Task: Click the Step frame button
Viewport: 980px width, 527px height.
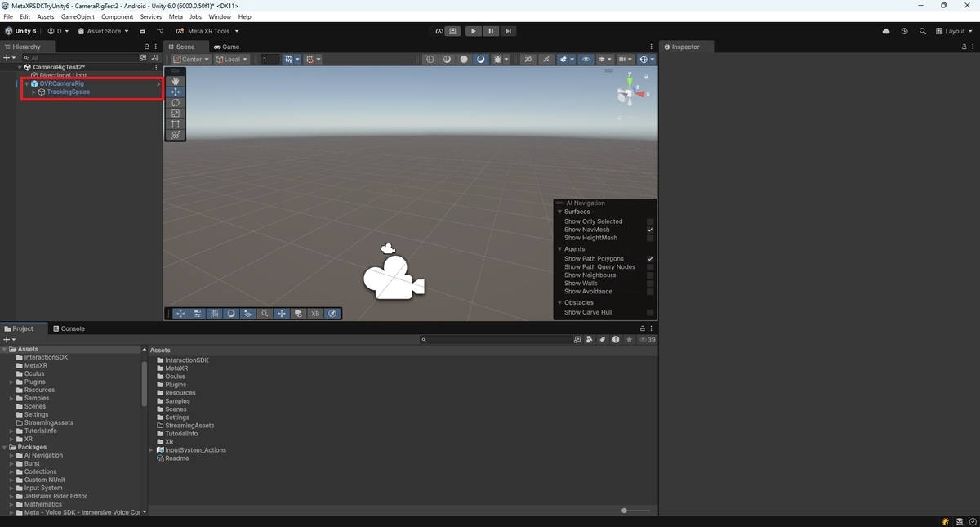Action: (x=508, y=31)
